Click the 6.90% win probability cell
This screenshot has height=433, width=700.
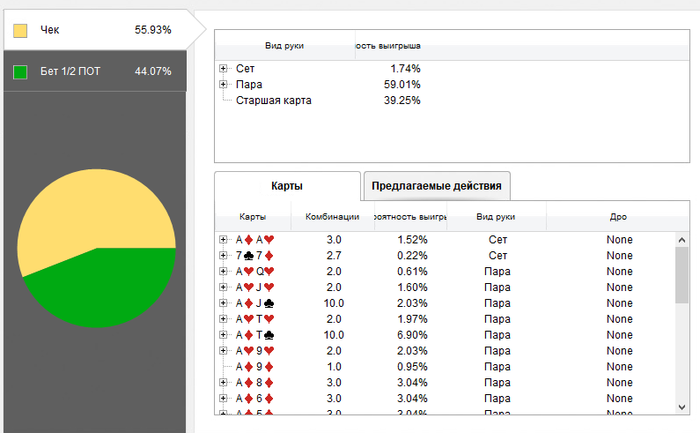pos(412,335)
